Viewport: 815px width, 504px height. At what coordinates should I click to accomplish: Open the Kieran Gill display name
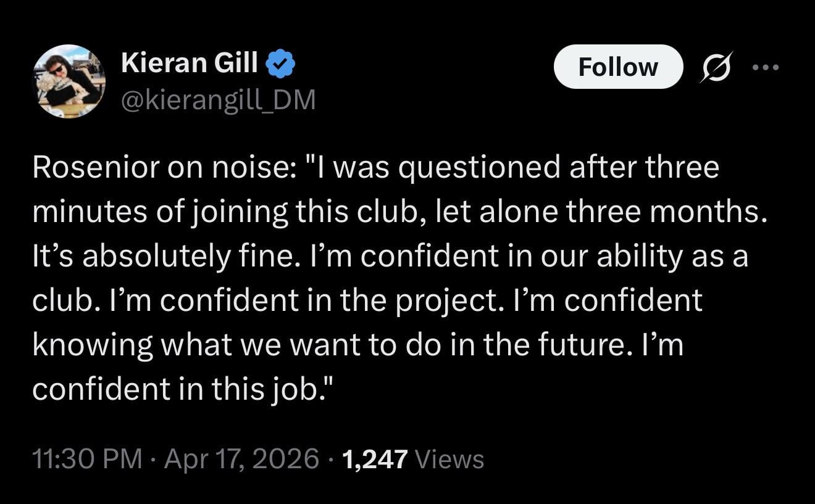click(x=190, y=62)
